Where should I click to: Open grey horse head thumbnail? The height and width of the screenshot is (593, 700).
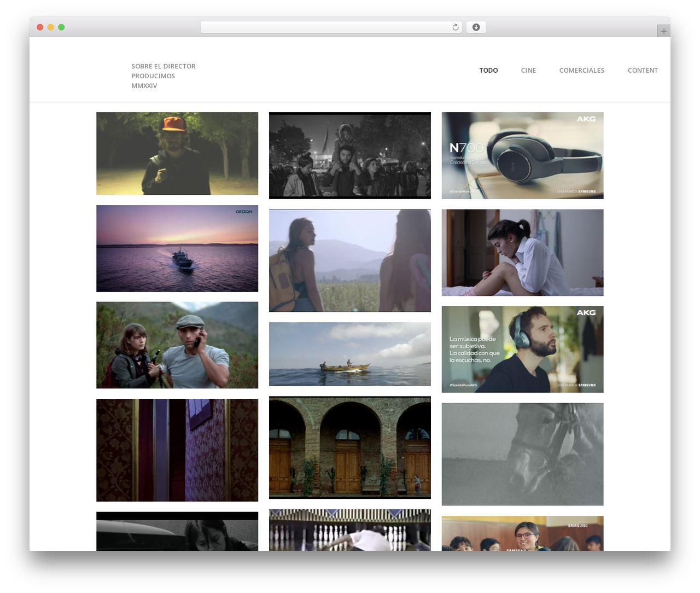pos(523,454)
